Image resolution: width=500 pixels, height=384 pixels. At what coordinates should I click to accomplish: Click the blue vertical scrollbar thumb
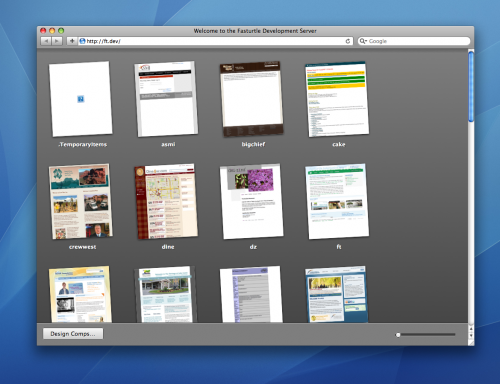tap(471, 87)
